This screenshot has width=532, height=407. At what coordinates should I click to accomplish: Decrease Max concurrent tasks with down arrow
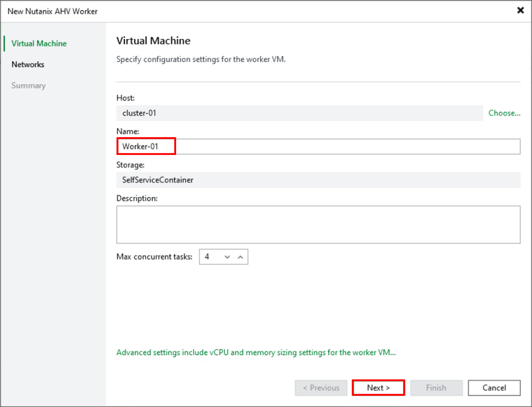pyautogui.click(x=227, y=257)
